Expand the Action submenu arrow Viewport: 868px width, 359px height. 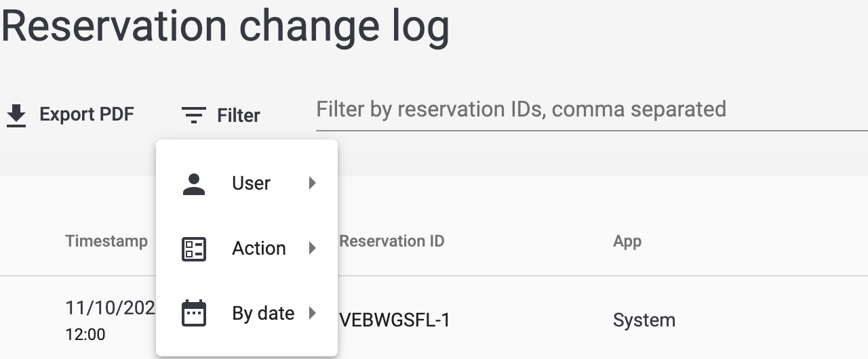312,249
